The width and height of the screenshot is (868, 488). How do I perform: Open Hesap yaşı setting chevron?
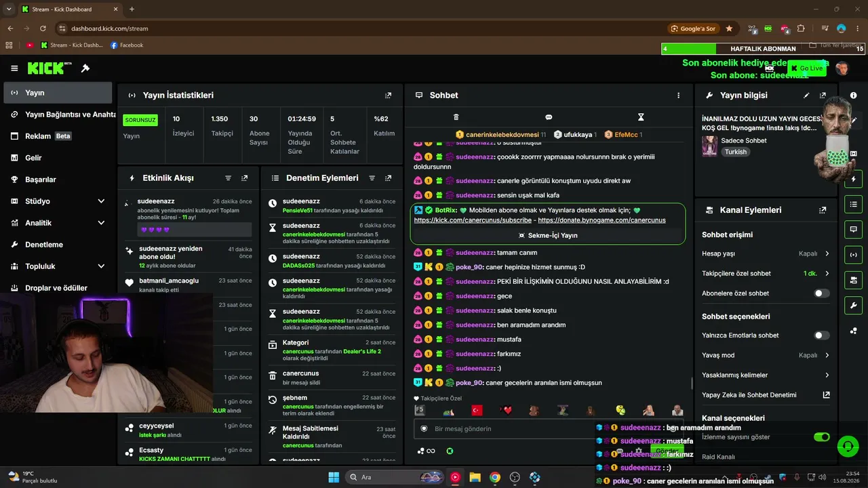pyautogui.click(x=827, y=253)
